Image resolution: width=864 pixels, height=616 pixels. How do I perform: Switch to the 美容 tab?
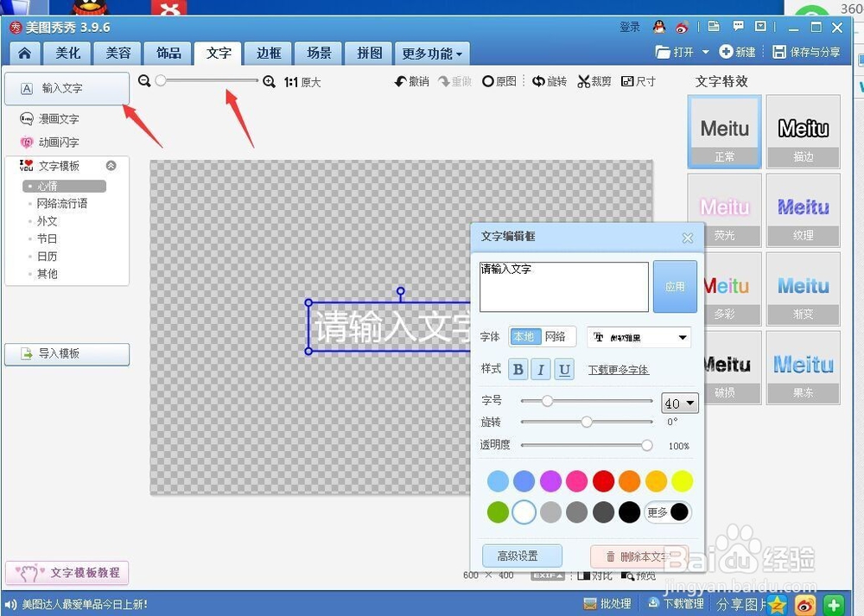pos(118,53)
